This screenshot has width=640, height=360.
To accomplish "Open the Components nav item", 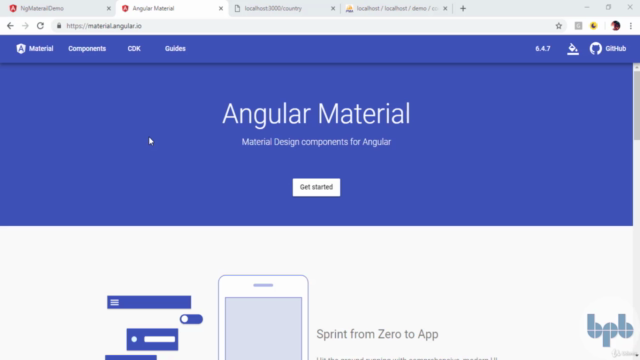I will (87, 49).
